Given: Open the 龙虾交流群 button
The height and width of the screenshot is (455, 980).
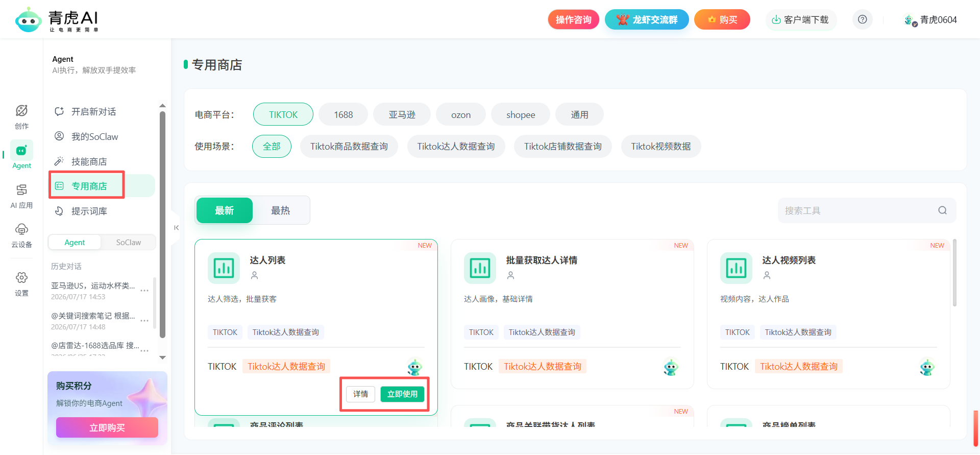Looking at the screenshot, I should click(x=647, y=19).
